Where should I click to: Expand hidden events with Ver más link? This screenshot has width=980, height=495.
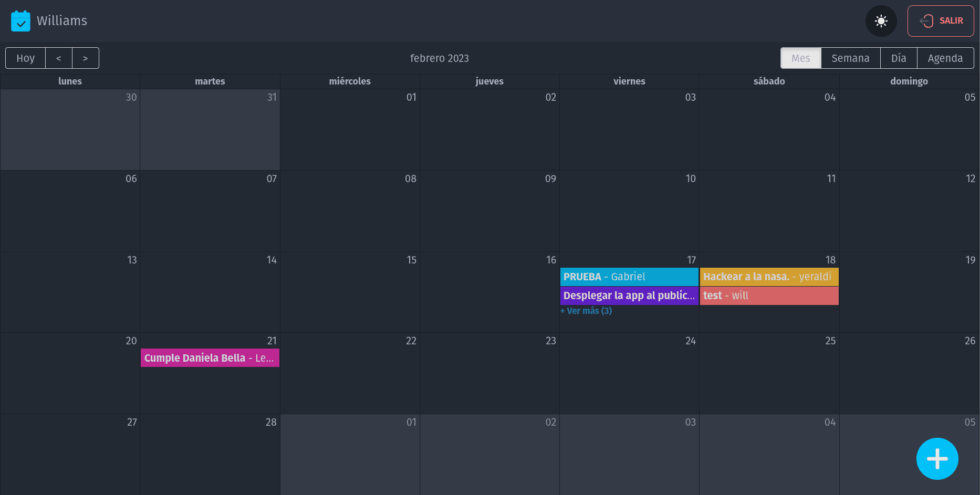tap(586, 311)
